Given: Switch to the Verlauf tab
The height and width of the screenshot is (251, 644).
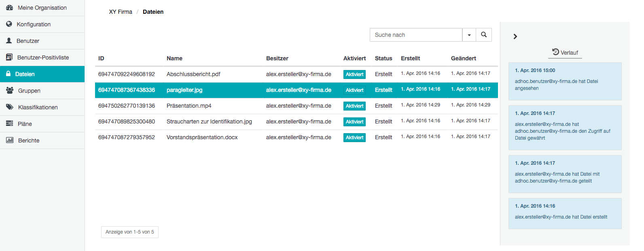Looking at the screenshot, I should (565, 53).
